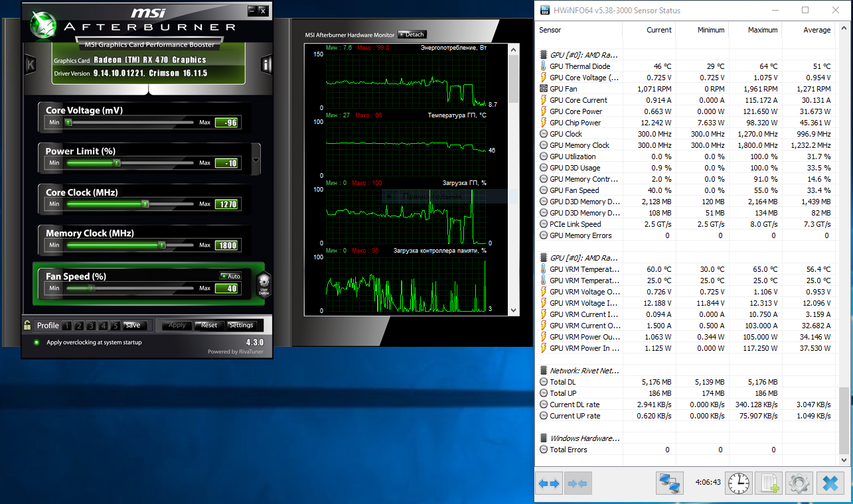
Task: Click the lightning icon beside GPU Core Voltage
Action: 543,78
